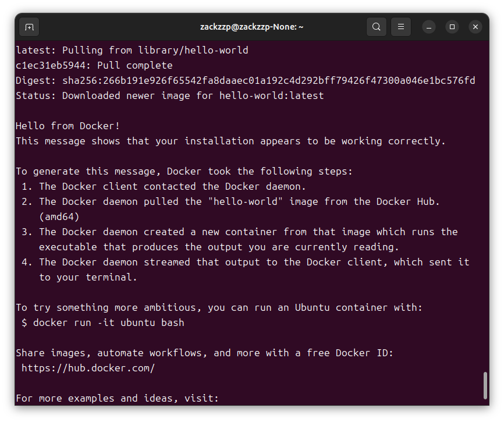Click step 1 'Docker client contacted' line
The image size is (504, 422).
164,186
